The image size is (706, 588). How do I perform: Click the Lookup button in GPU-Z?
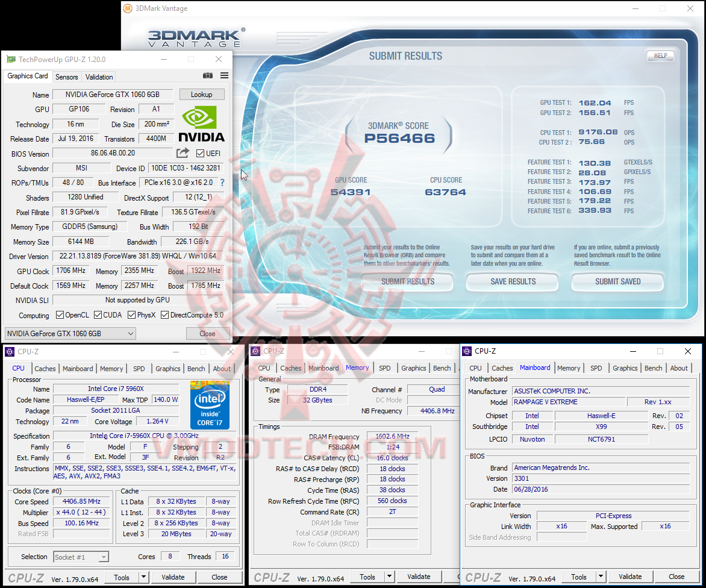[202, 94]
